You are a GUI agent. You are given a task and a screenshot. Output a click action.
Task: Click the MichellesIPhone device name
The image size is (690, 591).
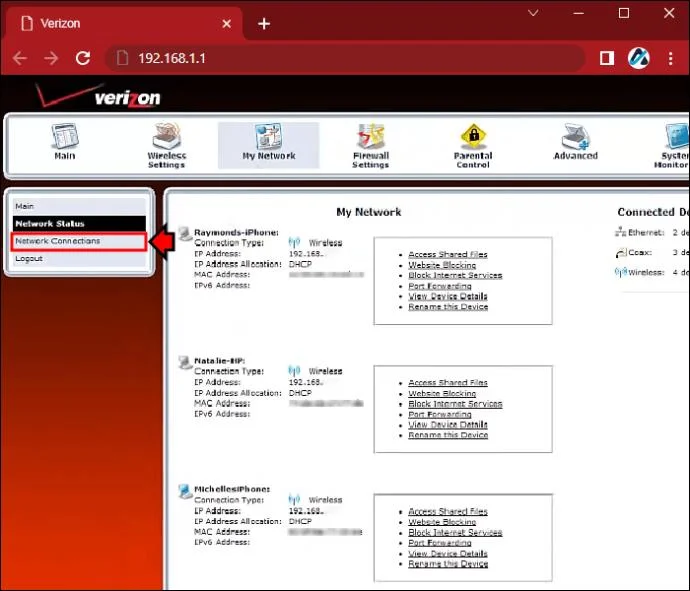click(x=232, y=489)
